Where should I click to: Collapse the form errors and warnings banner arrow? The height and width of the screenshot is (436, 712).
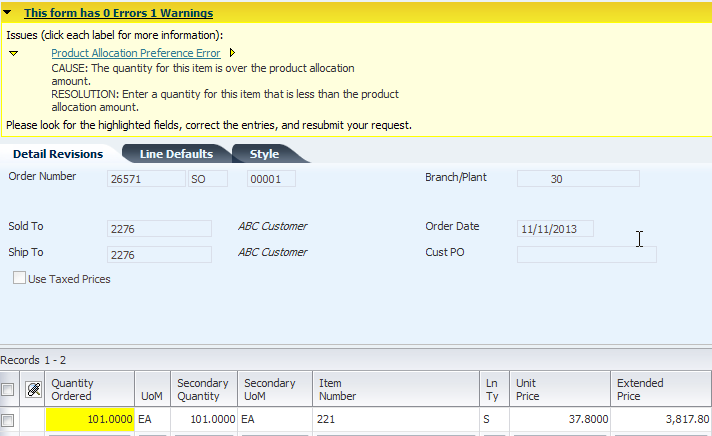[7, 13]
